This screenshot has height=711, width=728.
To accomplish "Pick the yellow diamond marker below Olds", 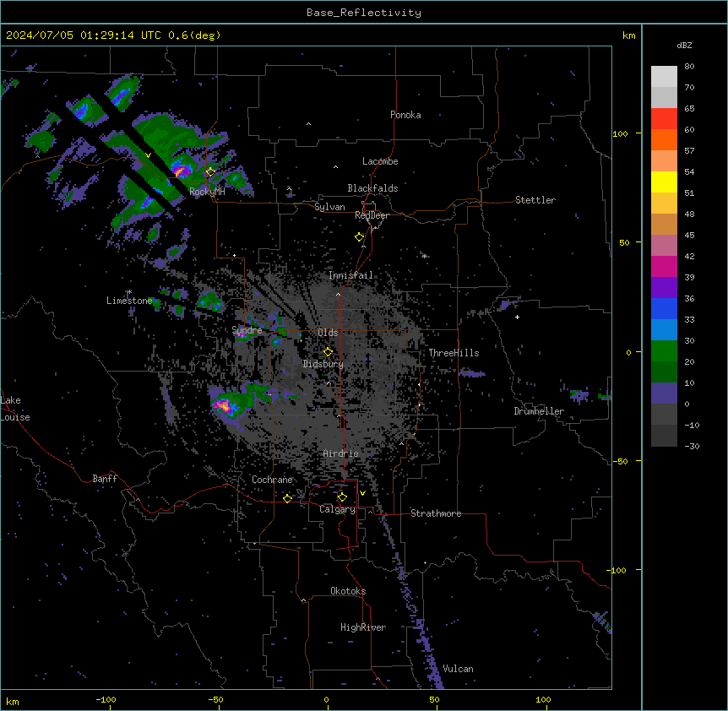I will point(328,352).
